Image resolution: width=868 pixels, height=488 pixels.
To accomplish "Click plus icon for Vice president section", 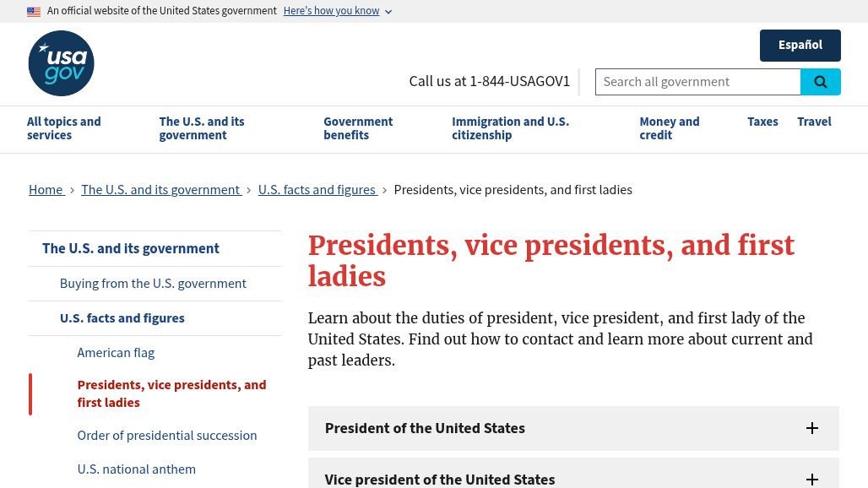I will 811,479.
